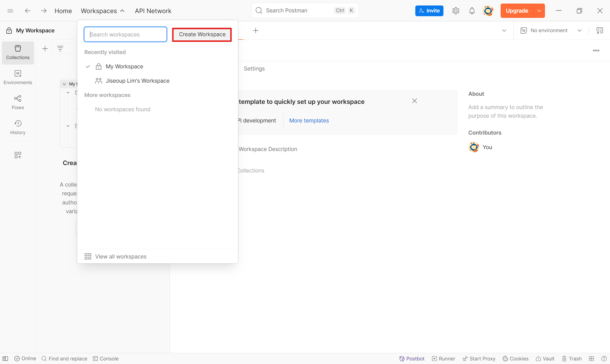Select My Workspace in recently visited

pyautogui.click(x=157, y=66)
